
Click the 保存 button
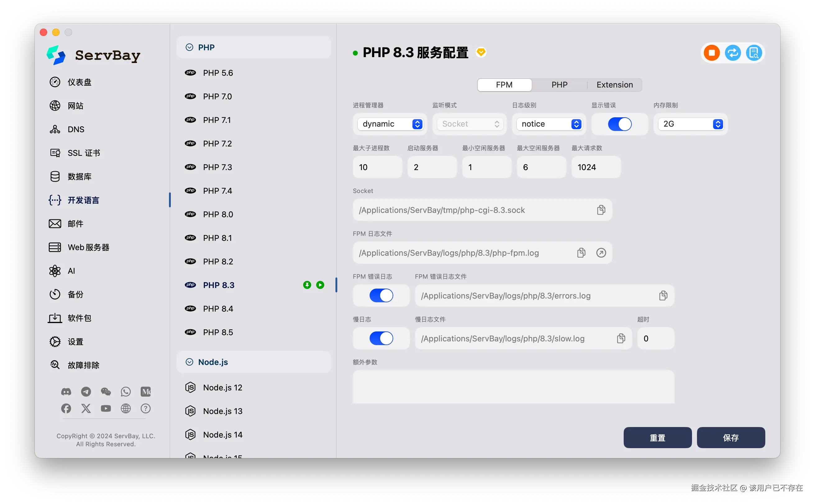point(731,437)
